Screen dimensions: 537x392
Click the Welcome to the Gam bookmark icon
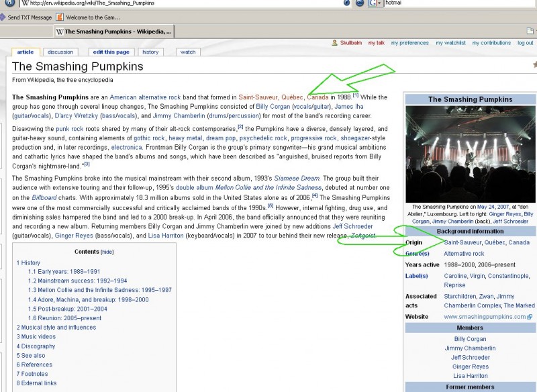(x=60, y=17)
